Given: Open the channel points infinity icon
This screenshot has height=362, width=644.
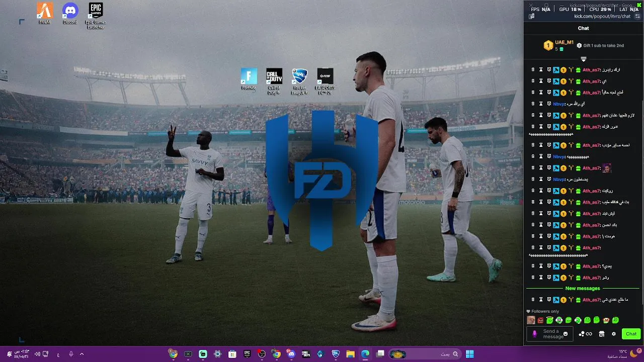Looking at the screenshot, I should coord(586,334).
